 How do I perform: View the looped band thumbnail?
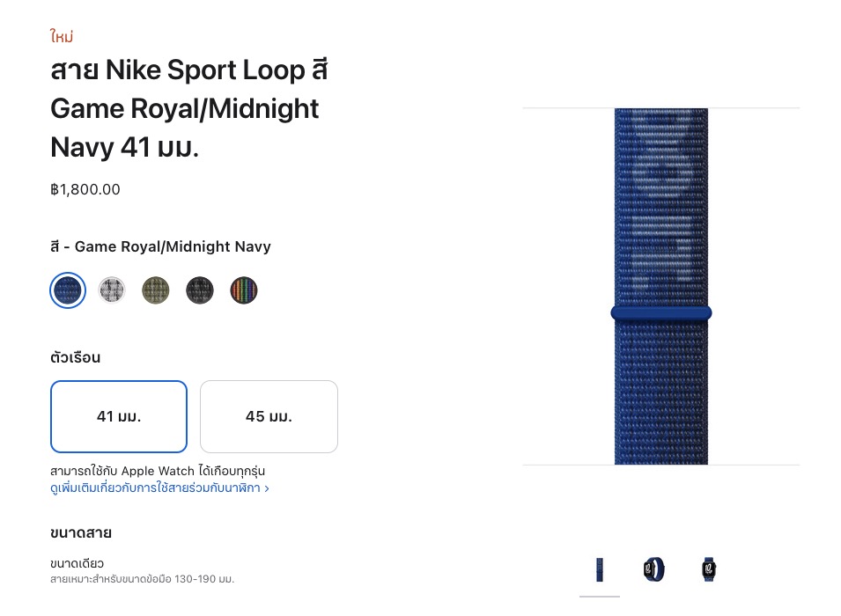click(x=654, y=569)
